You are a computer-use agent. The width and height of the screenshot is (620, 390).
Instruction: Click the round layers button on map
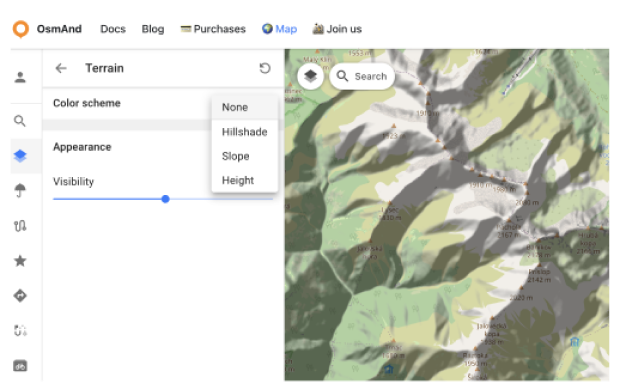[x=310, y=76]
